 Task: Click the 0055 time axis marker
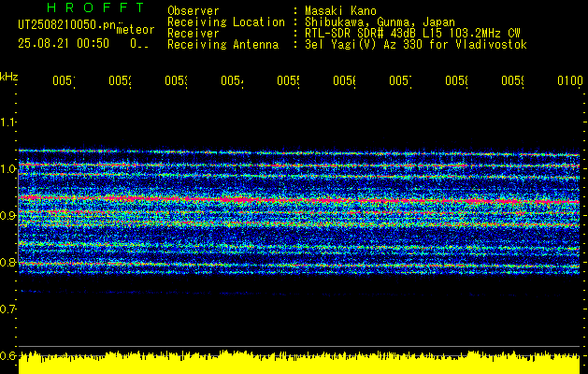click(x=288, y=81)
